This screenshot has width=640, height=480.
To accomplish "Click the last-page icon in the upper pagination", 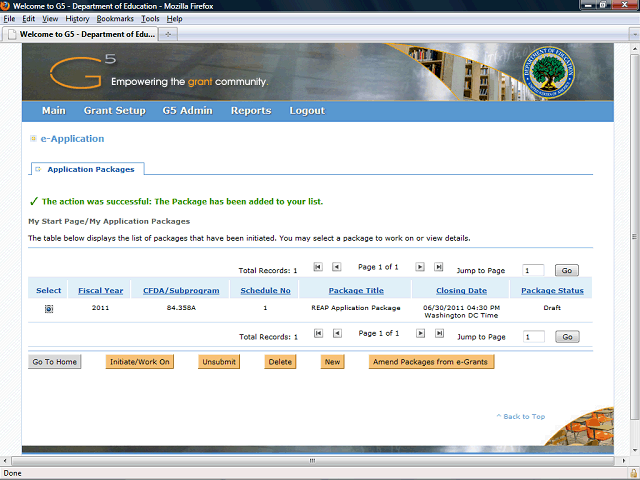I will click(x=438, y=267).
